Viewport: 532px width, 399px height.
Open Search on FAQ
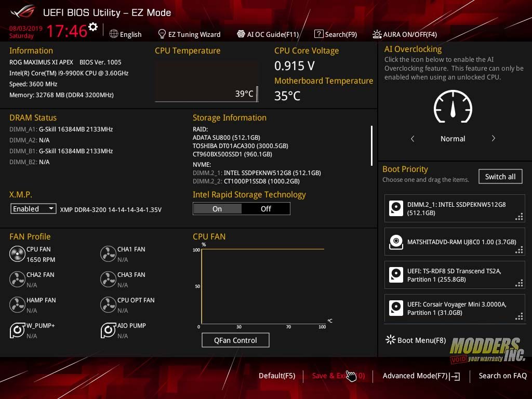tap(503, 376)
